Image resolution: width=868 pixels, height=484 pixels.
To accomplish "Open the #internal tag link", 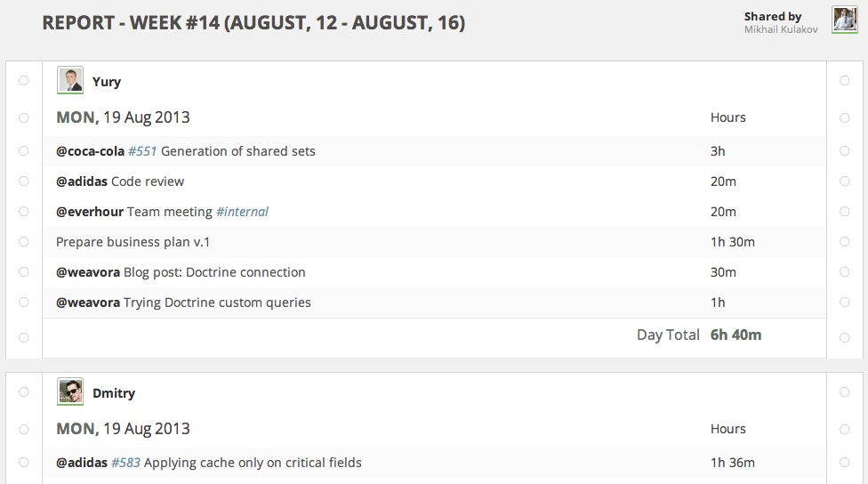I will point(242,212).
